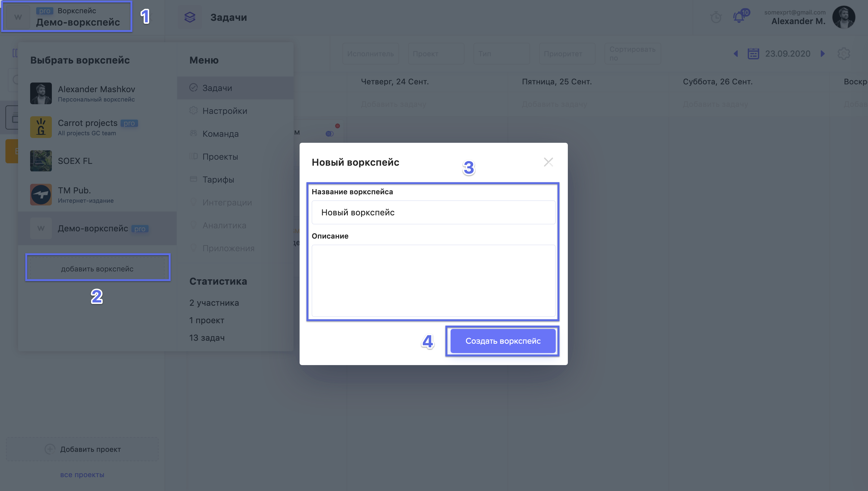
Task: Click the Суббота, 26 Сент. column header
Action: [x=718, y=82]
